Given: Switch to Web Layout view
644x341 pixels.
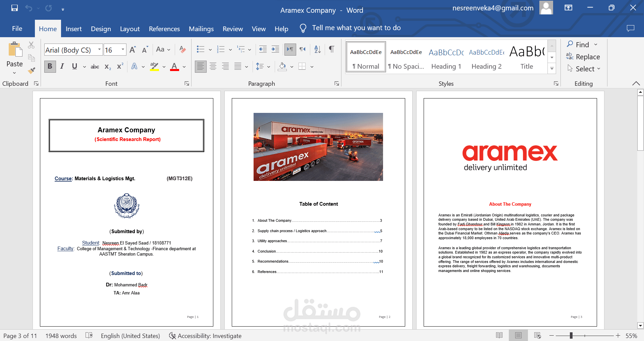Looking at the screenshot, I should pos(537,335).
